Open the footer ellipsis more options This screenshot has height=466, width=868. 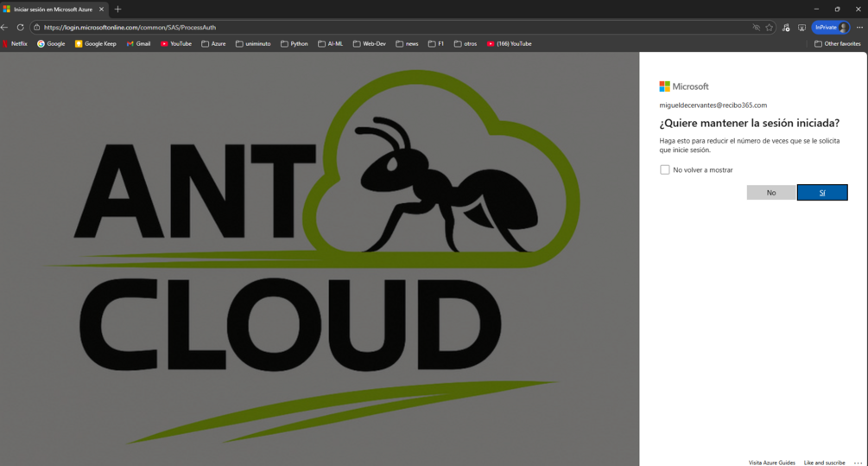858,463
